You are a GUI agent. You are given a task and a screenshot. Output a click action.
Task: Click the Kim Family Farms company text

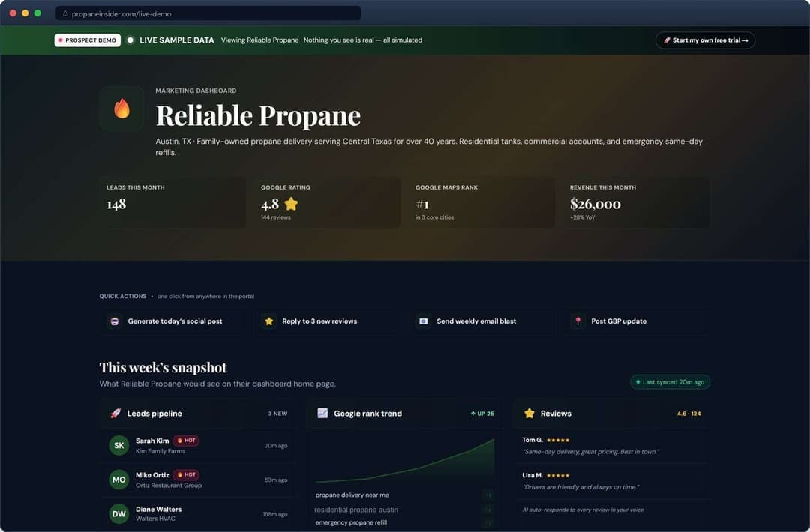160,451
